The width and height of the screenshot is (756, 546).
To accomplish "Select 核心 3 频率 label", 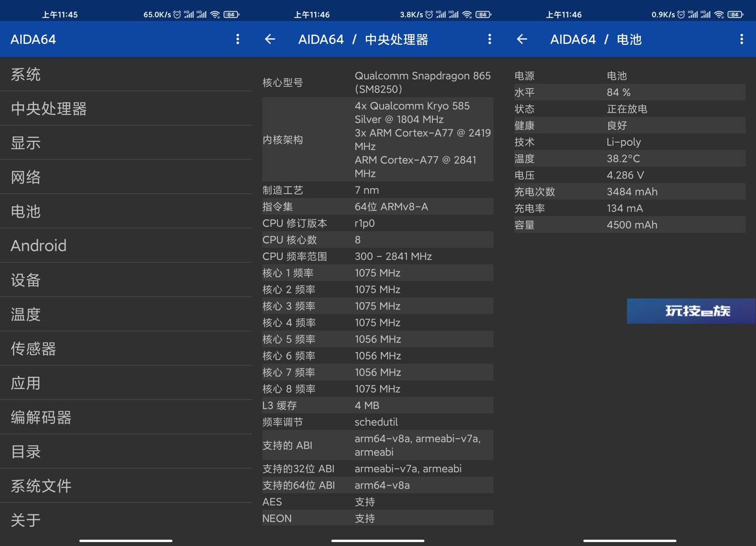I will click(288, 307).
